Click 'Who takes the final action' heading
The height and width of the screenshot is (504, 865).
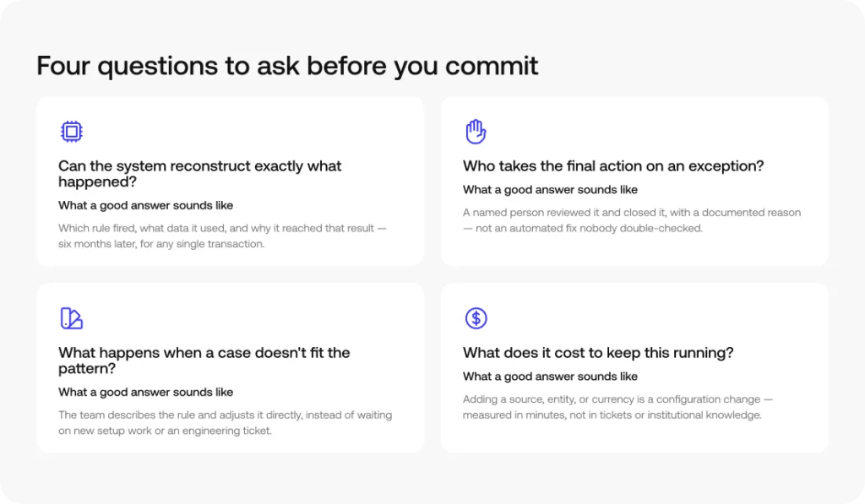[x=613, y=166]
